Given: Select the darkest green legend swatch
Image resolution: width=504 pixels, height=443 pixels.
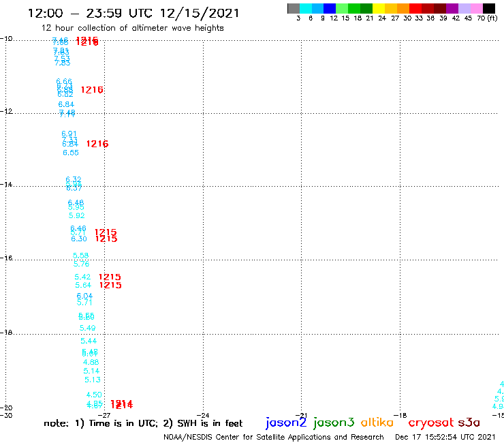Looking at the screenshot, I should pos(366,8).
